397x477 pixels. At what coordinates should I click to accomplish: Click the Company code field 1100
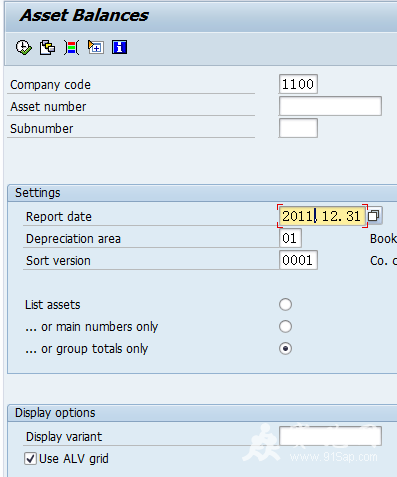(298, 84)
